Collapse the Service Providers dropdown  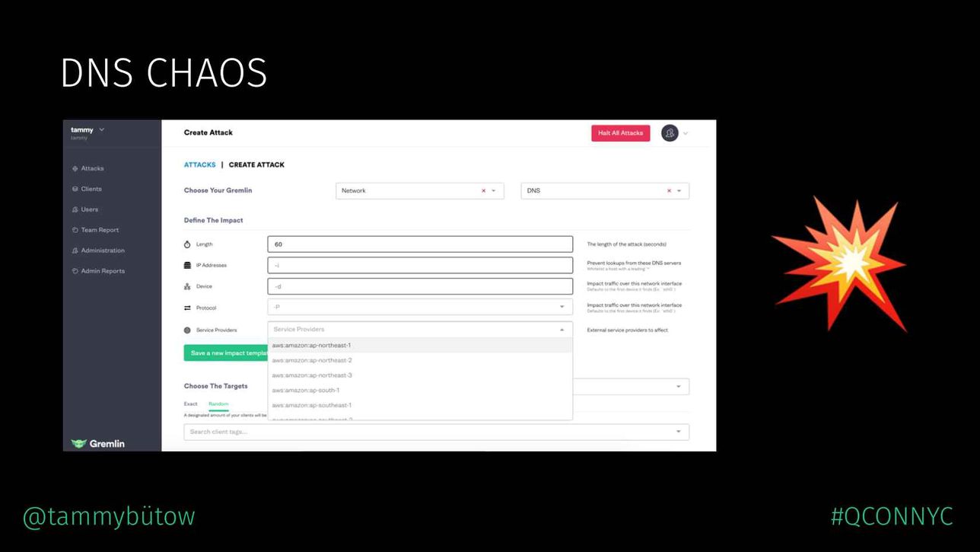point(562,330)
